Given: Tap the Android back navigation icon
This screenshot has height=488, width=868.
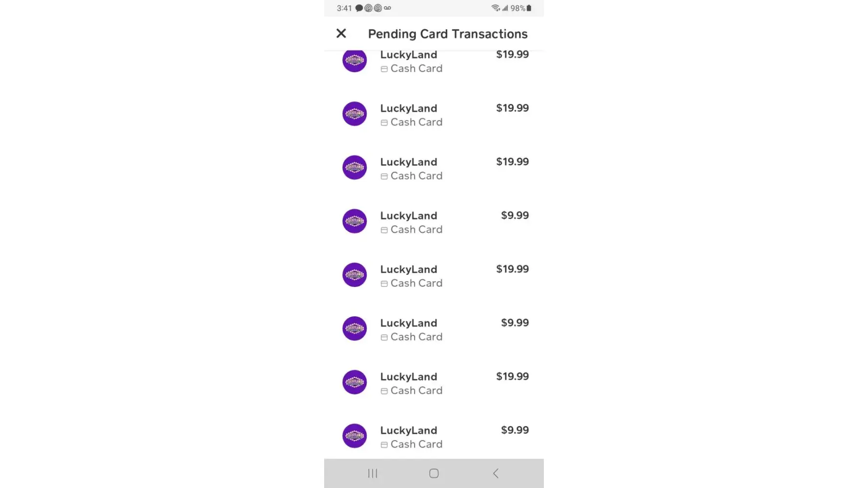Looking at the screenshot, I should [x=496, y=473].
